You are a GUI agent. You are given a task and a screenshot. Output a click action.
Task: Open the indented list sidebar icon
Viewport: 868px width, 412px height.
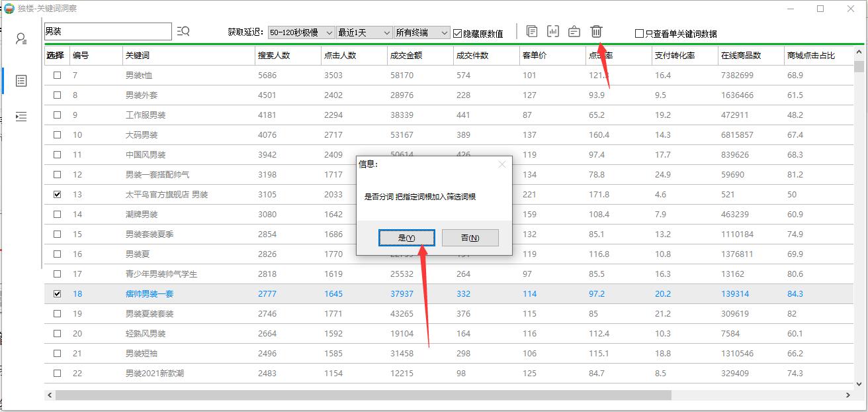21,117
